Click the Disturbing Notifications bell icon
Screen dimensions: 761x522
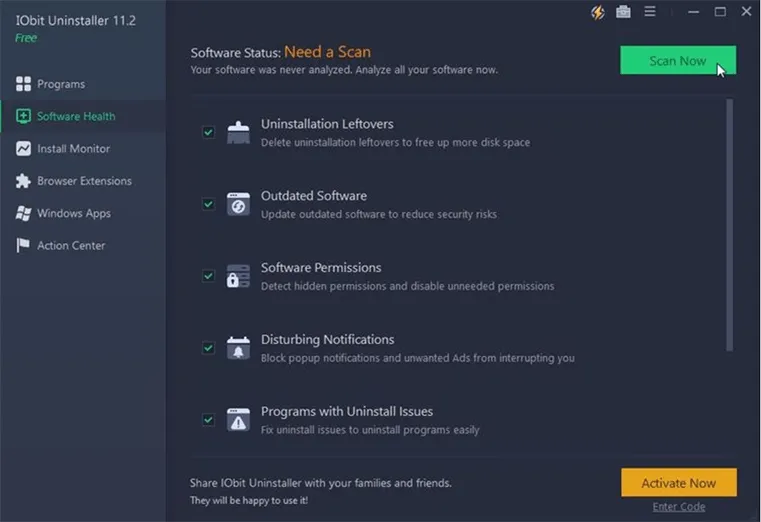(x=238, y=348)
